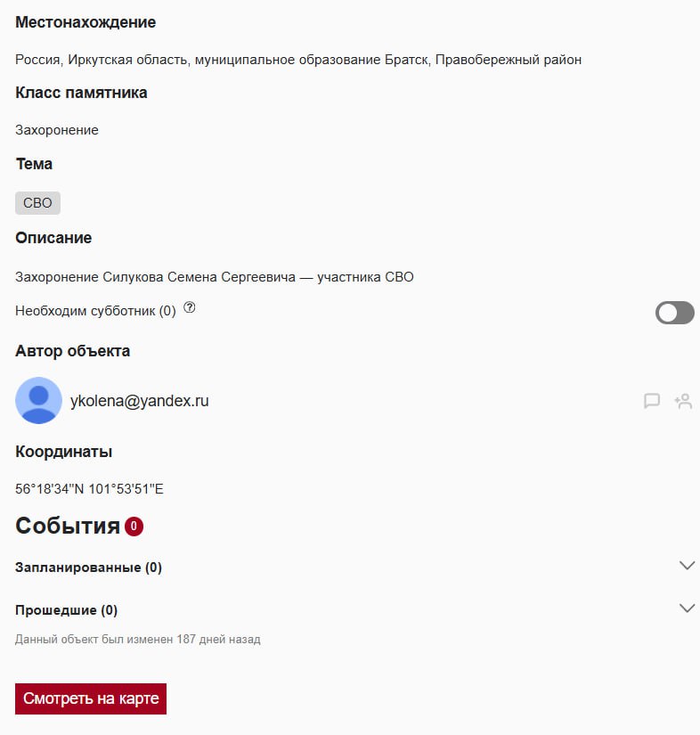This screenshot has width=700, height=735.
Task: Open message to author chat icon
Action: (652, 401)
